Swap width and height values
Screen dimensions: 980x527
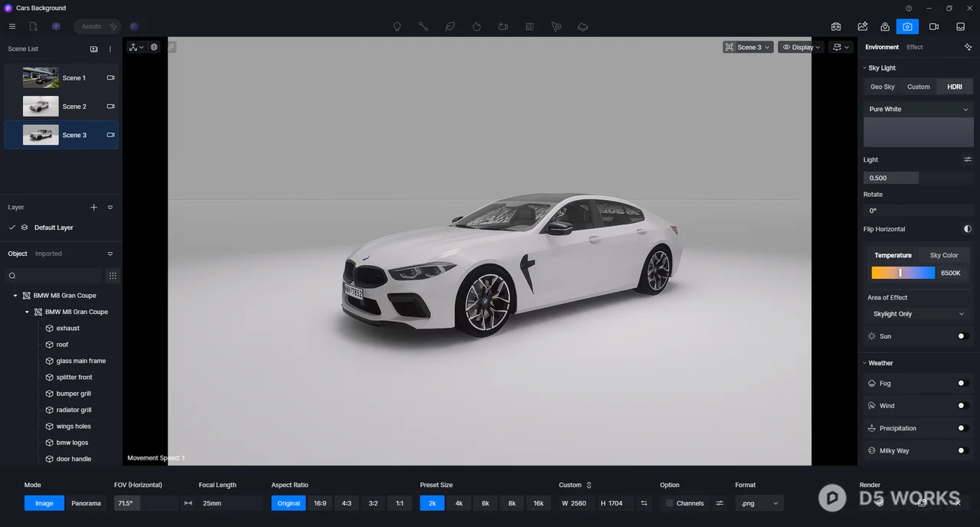(644, 503)
